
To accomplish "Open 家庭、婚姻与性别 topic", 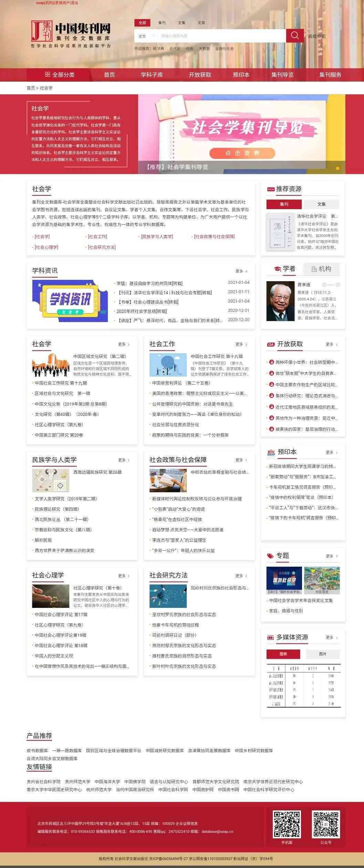I will click(286, 611).
